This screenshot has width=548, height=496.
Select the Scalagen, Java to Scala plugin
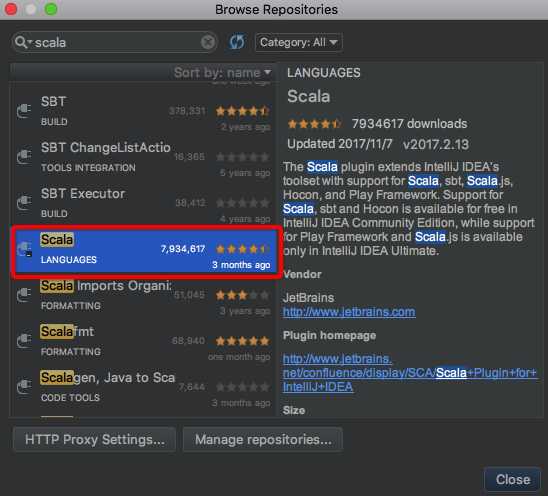[x=144, y=387]
